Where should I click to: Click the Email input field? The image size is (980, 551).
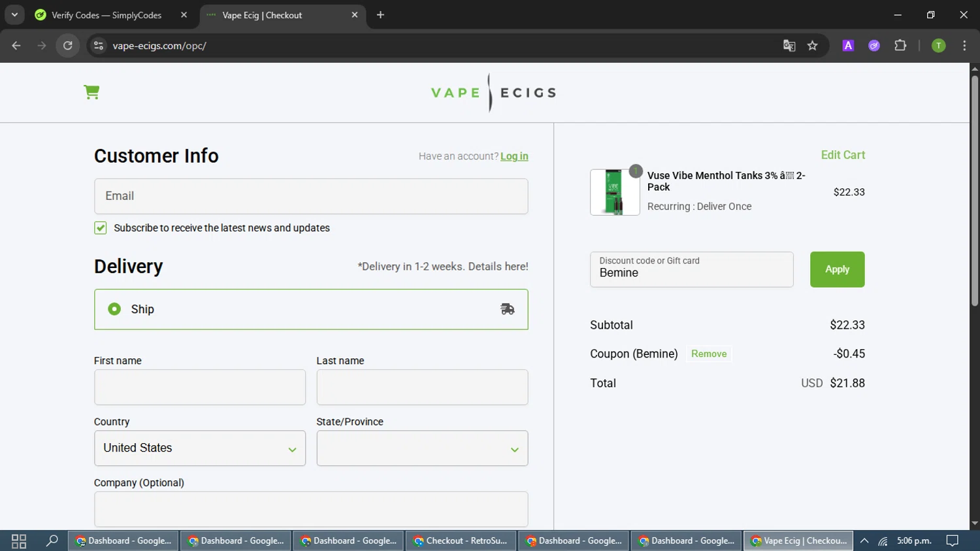click(x=311, y=196)
